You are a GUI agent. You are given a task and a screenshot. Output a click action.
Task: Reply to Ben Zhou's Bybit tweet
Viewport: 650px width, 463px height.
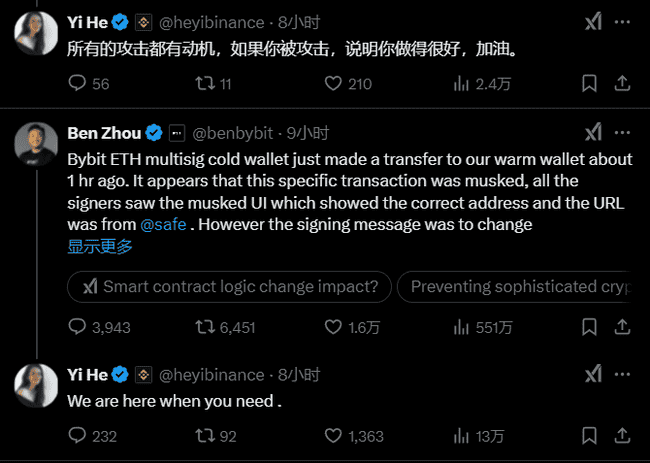pyautogui.click(x=78, y=326)
